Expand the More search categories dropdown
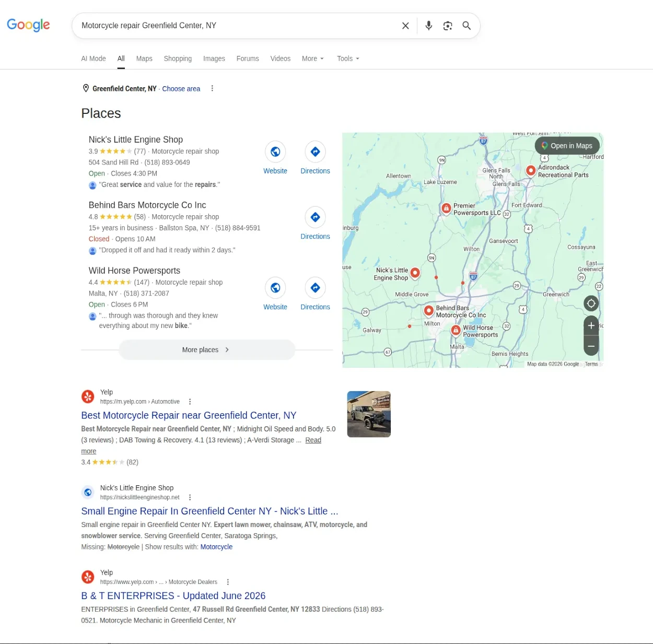The height and width of the screenshot is (644, 653). pos(313,58)
